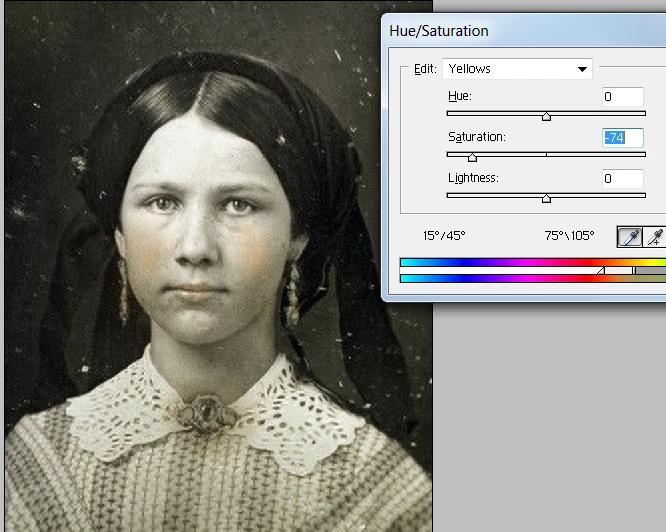The image size is (666, 532).
Task: Click the 75°\105° range readout
Action: tap(569, 236)
